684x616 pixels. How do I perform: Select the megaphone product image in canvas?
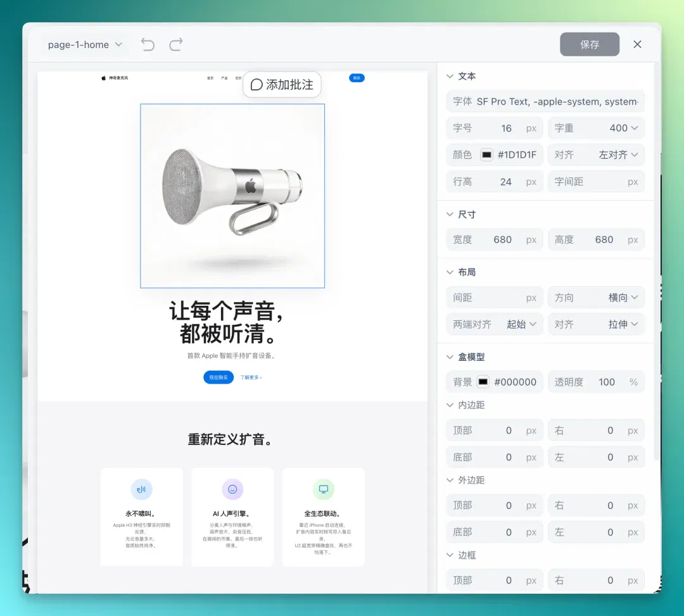pyautogui.click(x=232, y=196)
